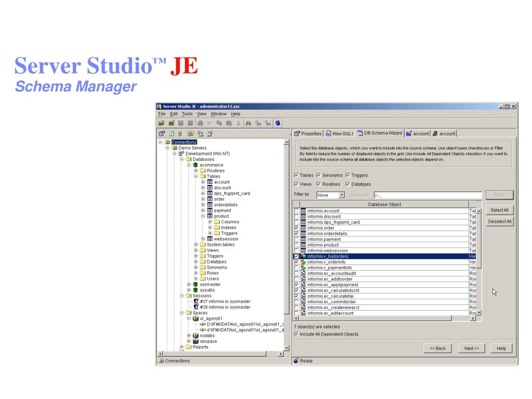Click the object grid vertical scrollbar
This screenshot has width=532, height=399.
(478, 262)
